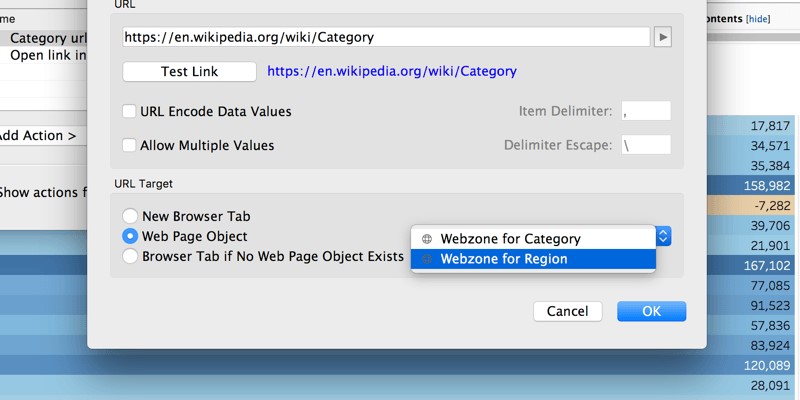The height and width of the screenshot is (400, 800).
Task: Click the Item Delimiter input box
Action: pyautogui.click(x=646, y=111)
